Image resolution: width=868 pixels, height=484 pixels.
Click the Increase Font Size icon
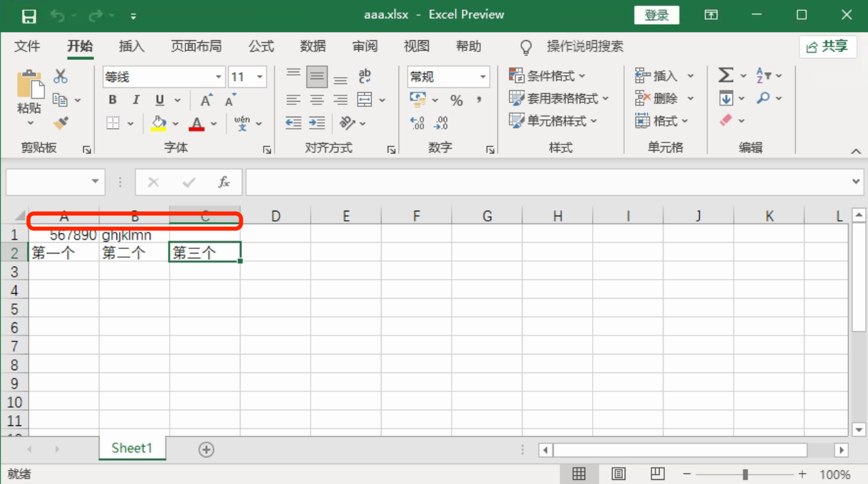pyautogui.click(x=206, y=100)
